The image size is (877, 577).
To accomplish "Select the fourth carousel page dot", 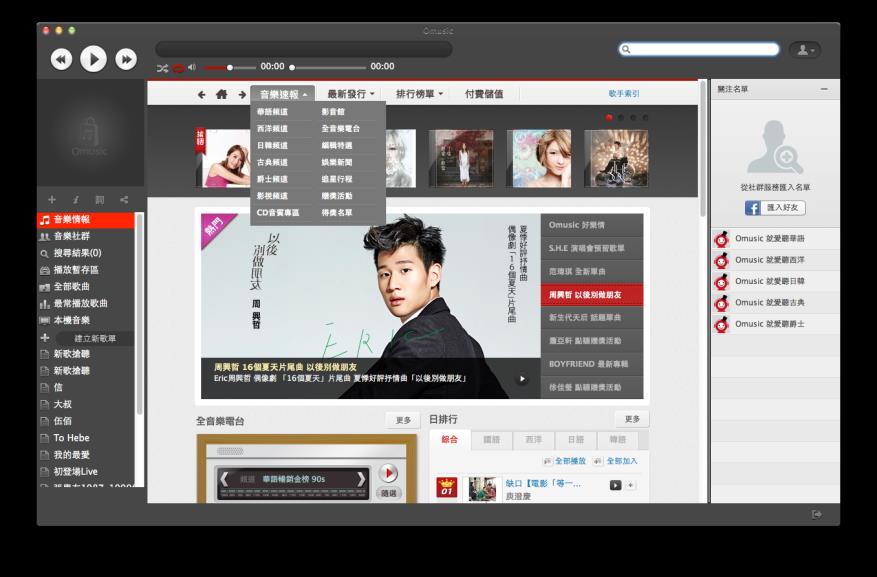I will click(x=645, y=117).
